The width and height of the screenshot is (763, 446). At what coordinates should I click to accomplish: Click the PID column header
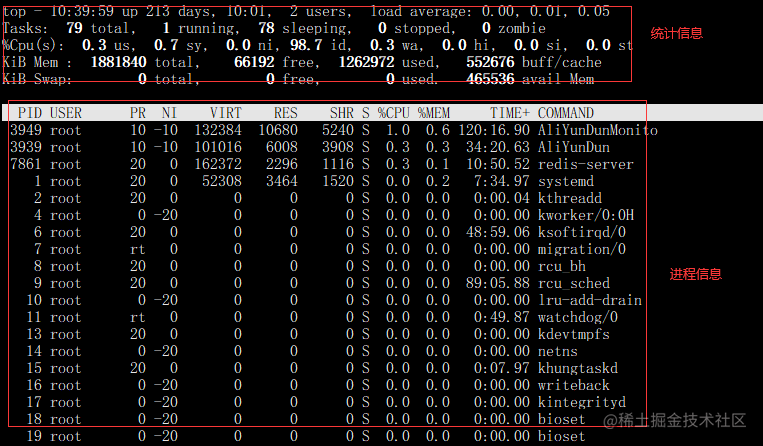pyautogui.click(x=30, y=113)
